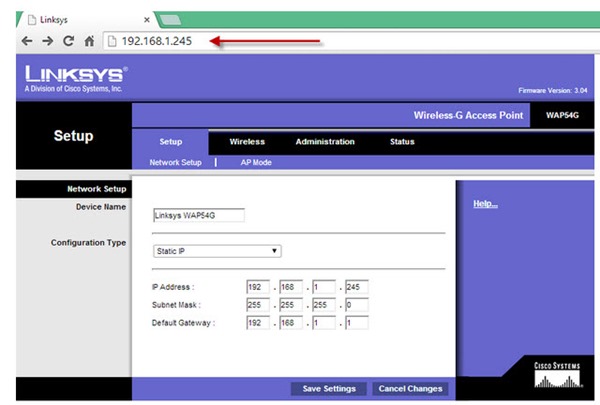
Task: Click the IP Address field containing 245
Action: [357, 287]
